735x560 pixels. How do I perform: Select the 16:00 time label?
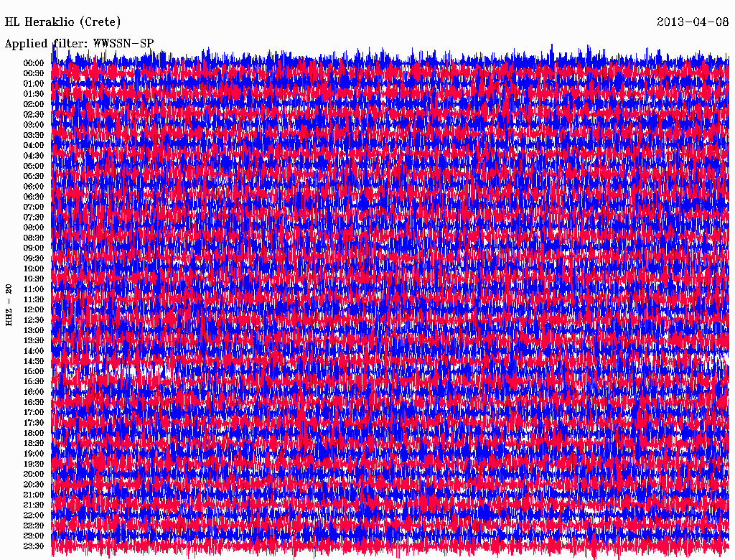pyautogui.click(x=33, y=391)
